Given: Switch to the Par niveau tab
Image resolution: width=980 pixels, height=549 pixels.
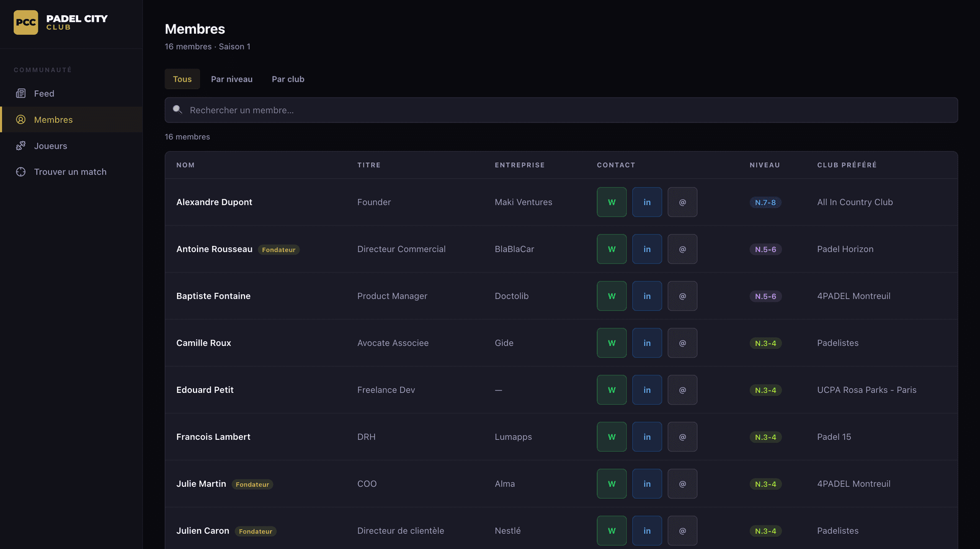Looking at the screenshot, I should [x=232, y=79].
